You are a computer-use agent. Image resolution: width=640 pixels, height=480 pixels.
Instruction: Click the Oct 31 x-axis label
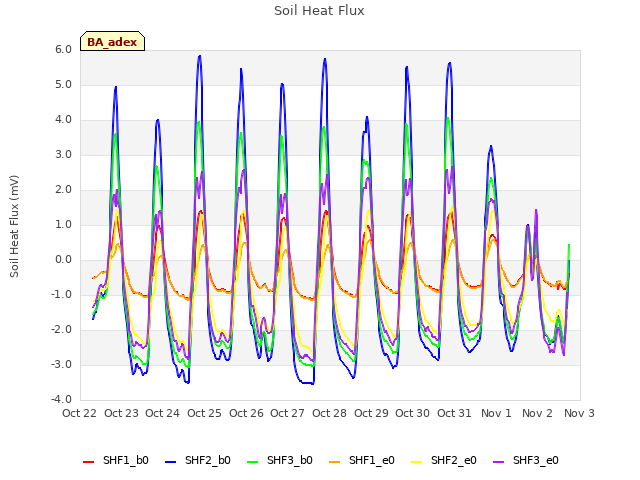[x=454, y=413]
